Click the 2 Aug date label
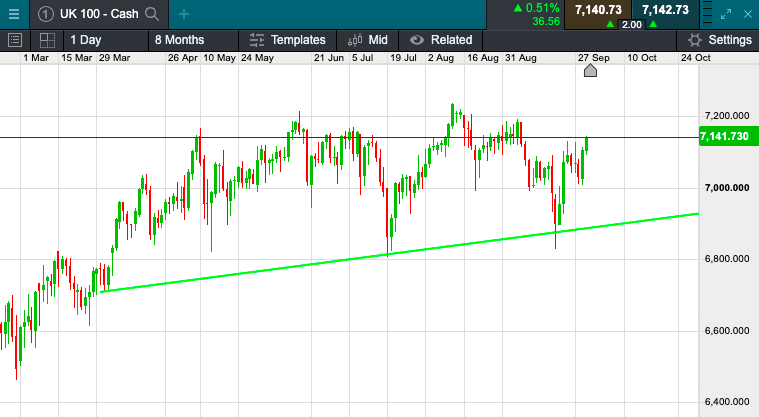 click(440, 58)
